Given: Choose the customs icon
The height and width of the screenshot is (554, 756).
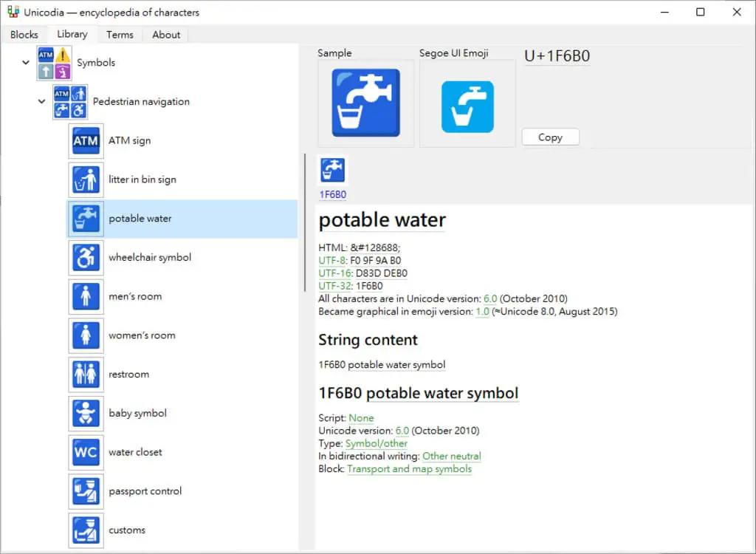Looking at the screenshot, I should pyautogui.click(x=86, y=530).
